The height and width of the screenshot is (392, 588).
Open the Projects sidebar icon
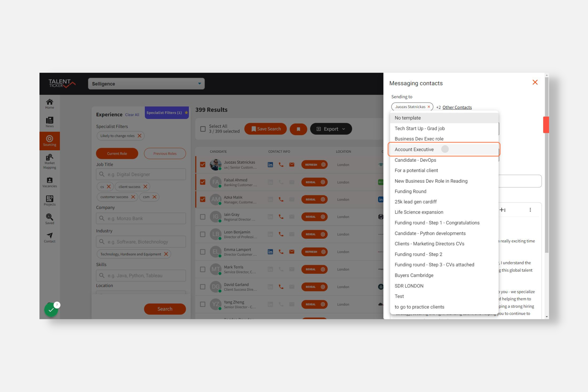(x=50, y=201)
